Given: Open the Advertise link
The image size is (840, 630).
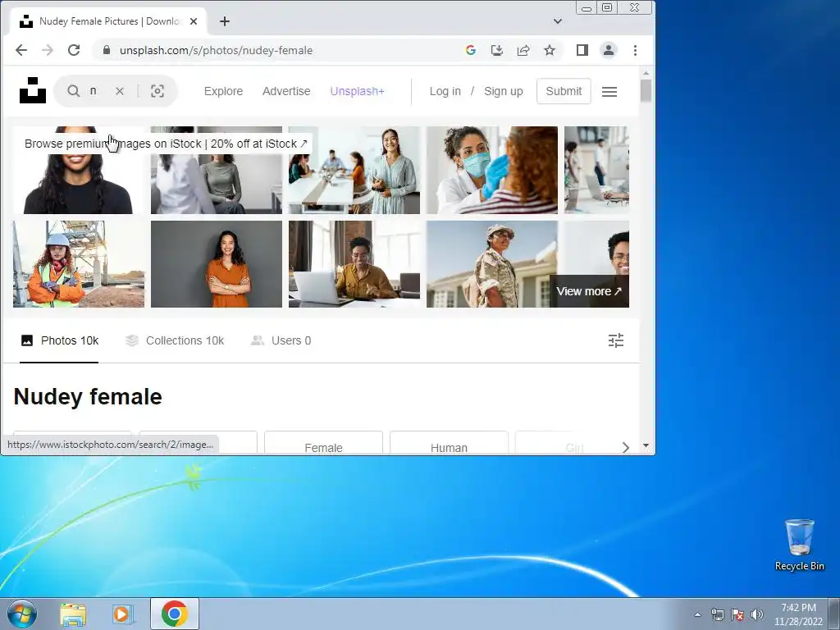Looking at the screenshot, I should 286,91.
